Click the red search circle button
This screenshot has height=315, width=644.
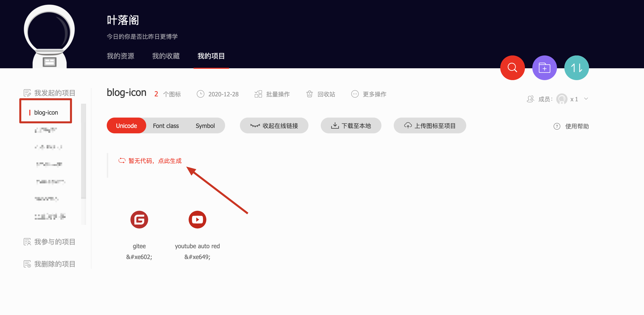coord(512,68)
